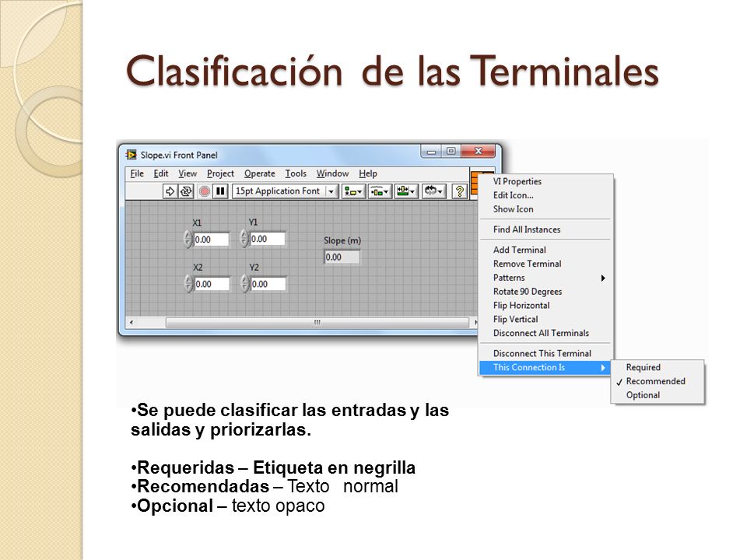Open the 15pt Application Font dropdown
This screenshot has height=560, width=747.
tap(285, 191)
